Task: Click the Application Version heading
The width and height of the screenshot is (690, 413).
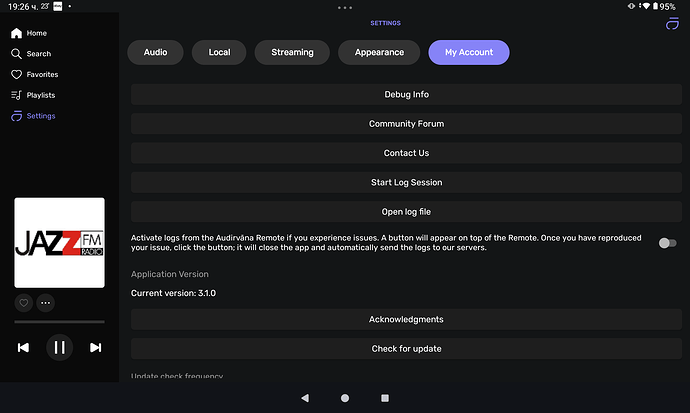Action: 170,274
